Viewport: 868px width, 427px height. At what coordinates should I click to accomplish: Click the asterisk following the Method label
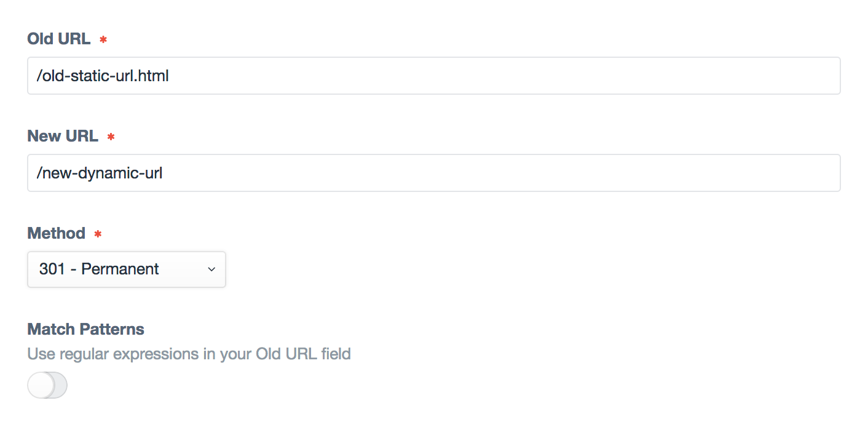[x=97, y=234]
